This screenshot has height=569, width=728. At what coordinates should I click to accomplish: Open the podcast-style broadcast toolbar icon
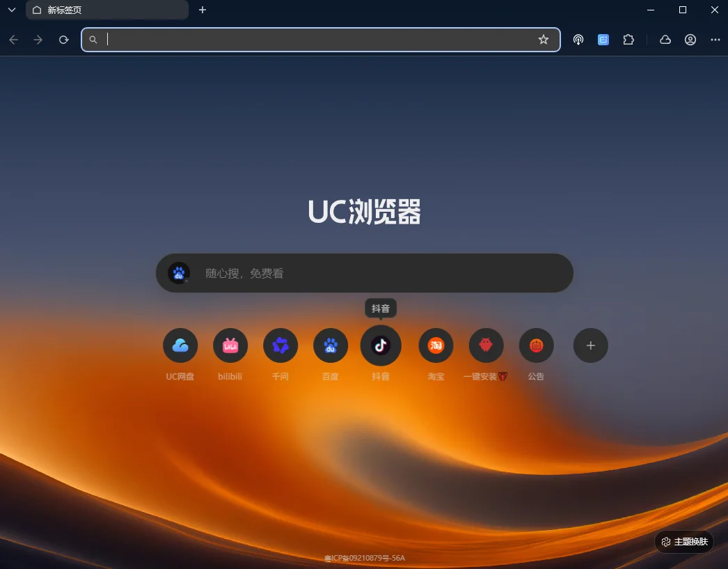coord(578,40)
